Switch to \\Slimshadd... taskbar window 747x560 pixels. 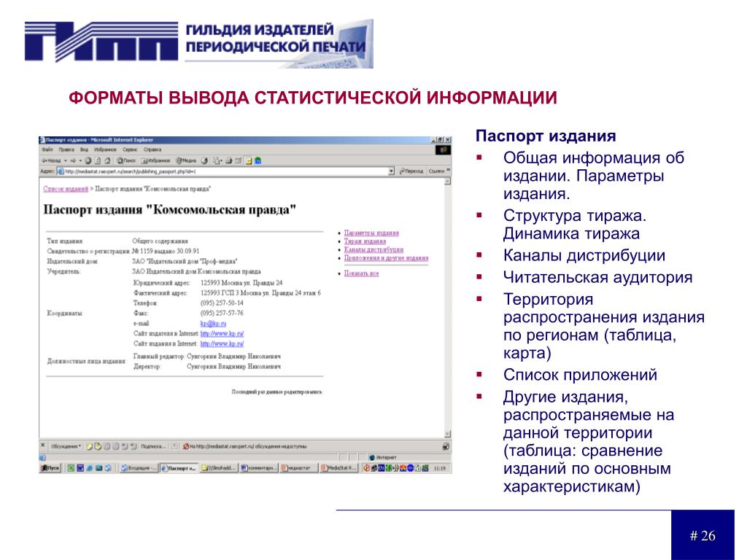tap(218, 468)
